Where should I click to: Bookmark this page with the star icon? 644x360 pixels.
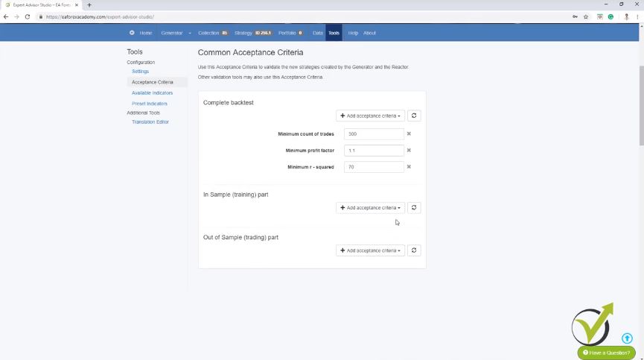pyautogui.click(x=586, y=16)
